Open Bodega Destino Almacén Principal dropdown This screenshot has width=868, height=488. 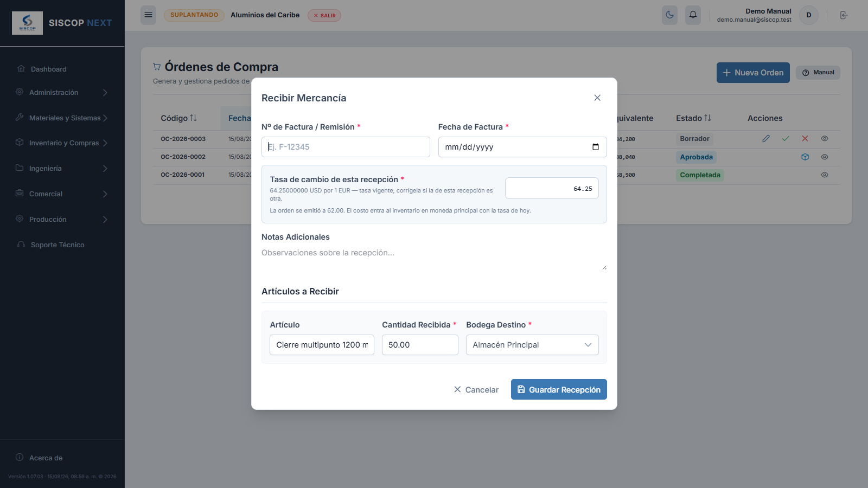pyautogui.click(x=532, y=345)
